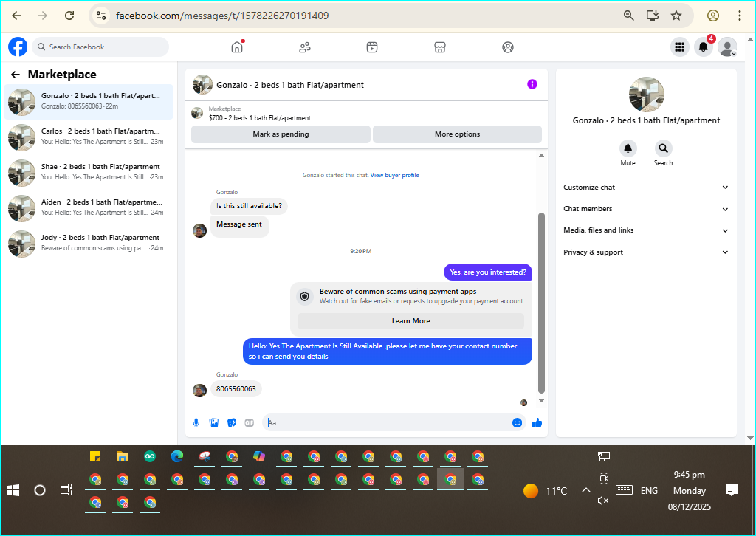The height and width of the screenshot is (536, 756).
Task: View site information icon in address bar
Action: tap(100, 16)
